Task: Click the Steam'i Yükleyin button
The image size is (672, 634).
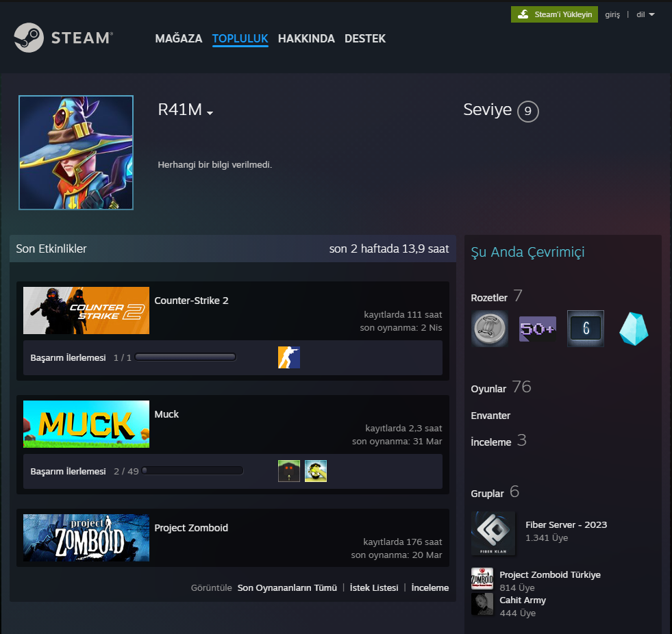Action: coord(554,14)
